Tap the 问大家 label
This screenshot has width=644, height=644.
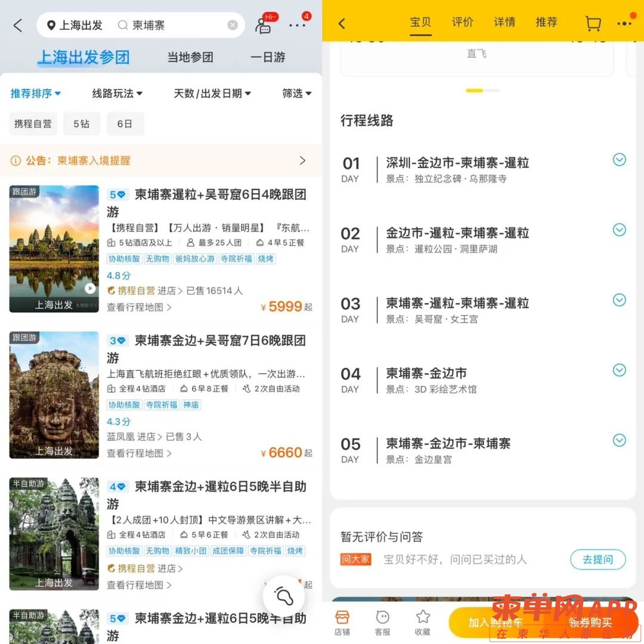pos(355,559)
